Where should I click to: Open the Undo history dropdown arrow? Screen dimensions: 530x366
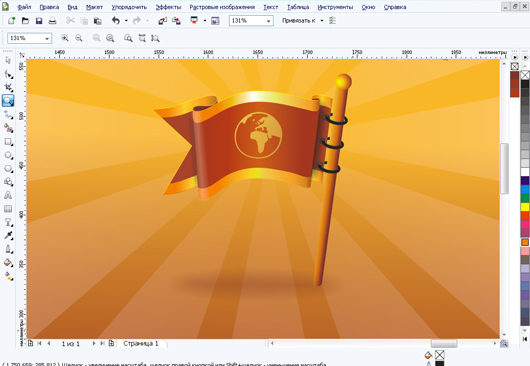(126, 21)
